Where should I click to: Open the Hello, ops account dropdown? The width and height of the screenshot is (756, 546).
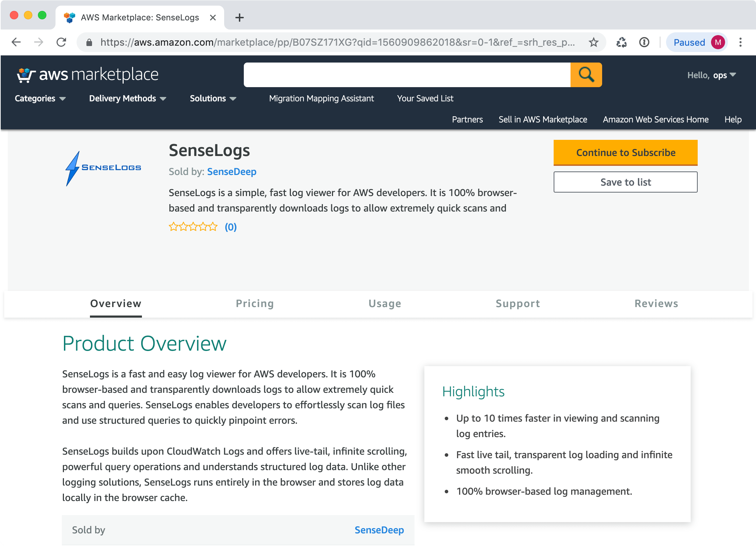711,75
